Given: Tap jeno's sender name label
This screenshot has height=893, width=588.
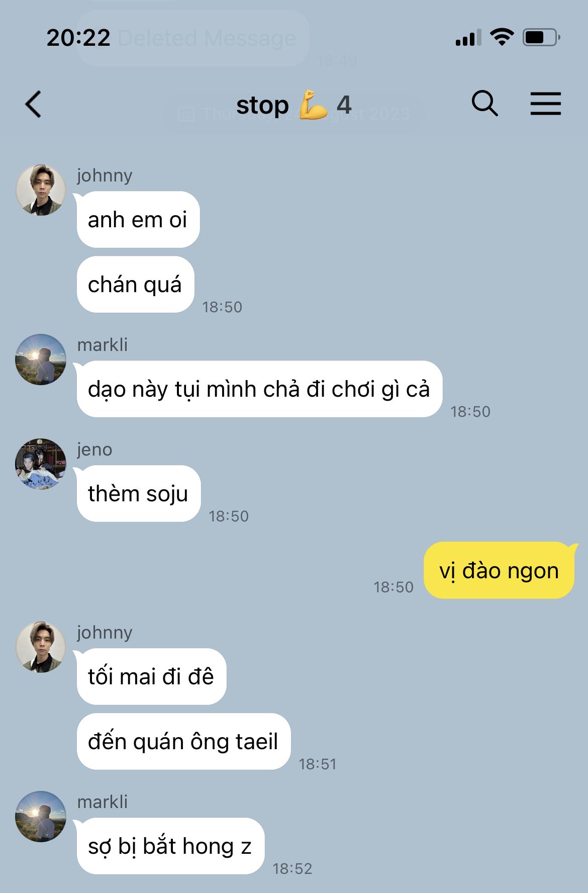Looking at the screenshot, I should tap(94, 449).
